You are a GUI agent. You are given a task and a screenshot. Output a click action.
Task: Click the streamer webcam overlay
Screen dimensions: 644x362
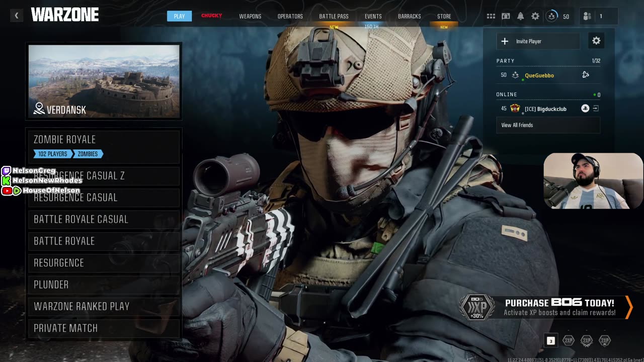(593, 181)
